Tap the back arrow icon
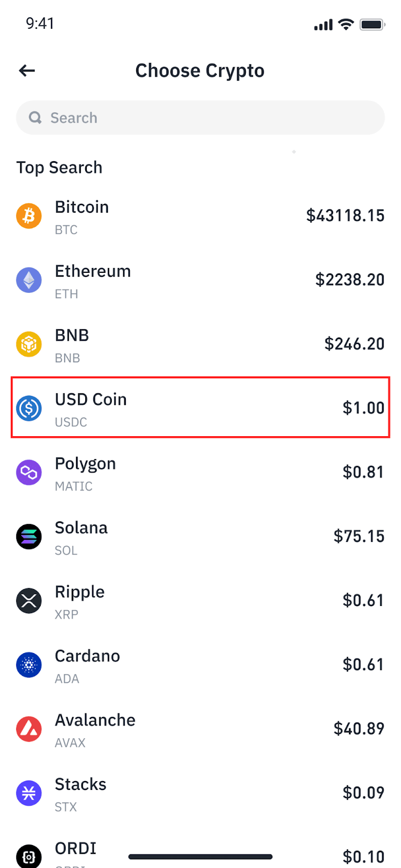The width and height of the screenshot is (401, 868). [x=27, y=71]
